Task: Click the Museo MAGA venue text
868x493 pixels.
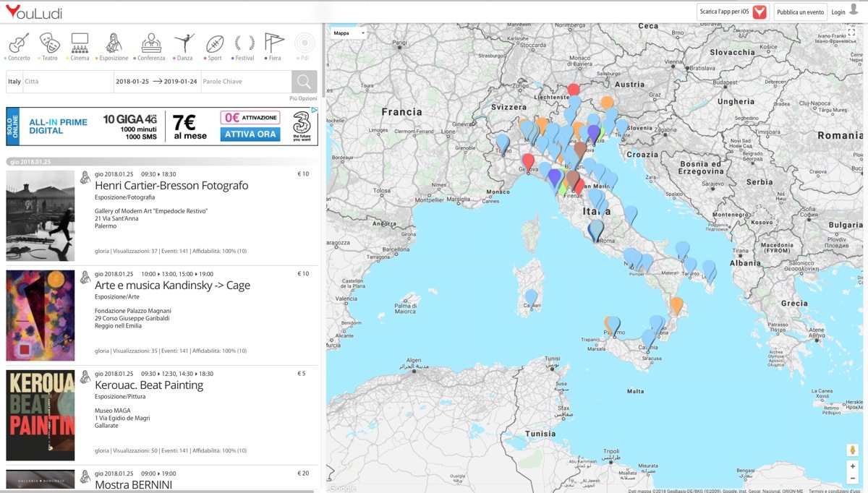Action: (113, 411)
